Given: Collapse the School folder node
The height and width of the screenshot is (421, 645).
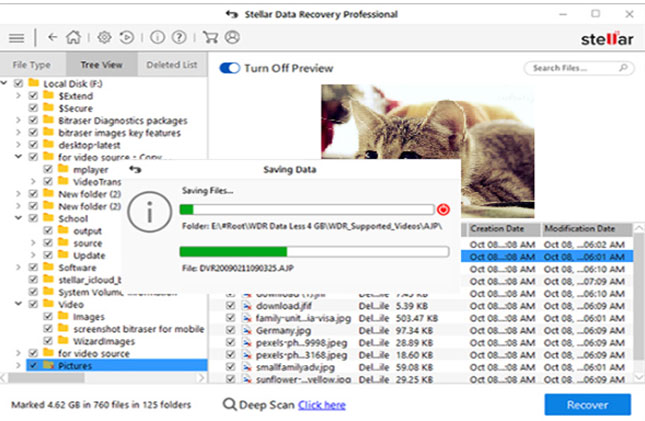Looking at the screenshot, I should [18, 218].
